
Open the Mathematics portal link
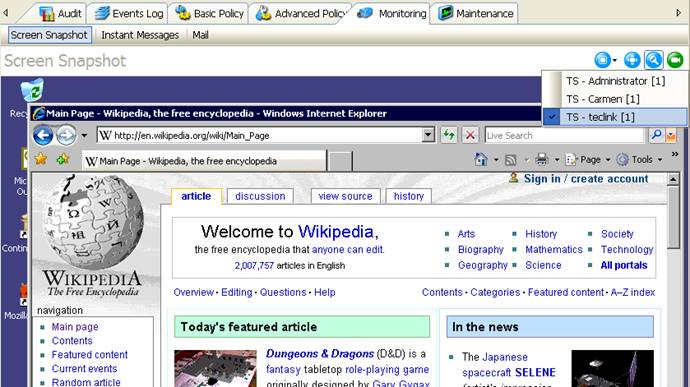(554, 250)
